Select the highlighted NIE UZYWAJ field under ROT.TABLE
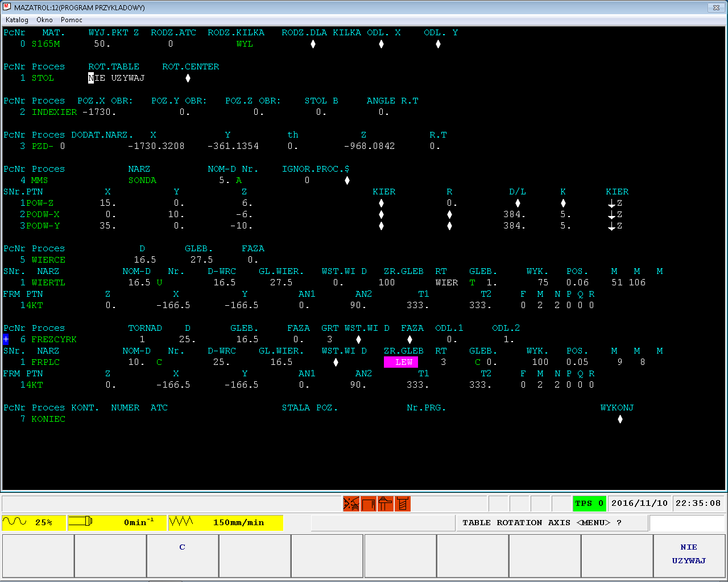This screenshot has width=728, height=582. pos(117,78)
